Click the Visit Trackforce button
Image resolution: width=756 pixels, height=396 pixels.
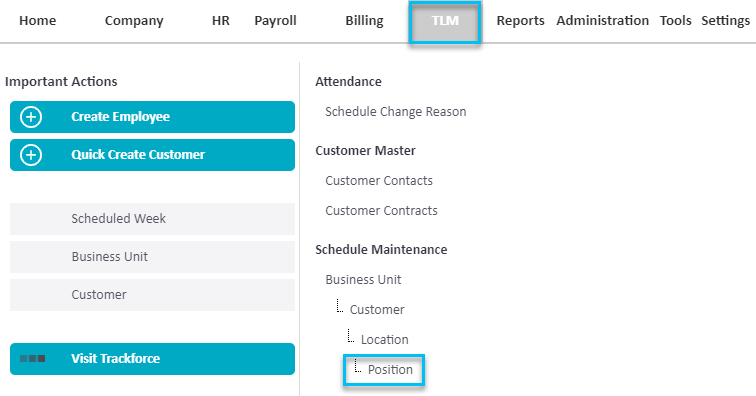[152, 359]
